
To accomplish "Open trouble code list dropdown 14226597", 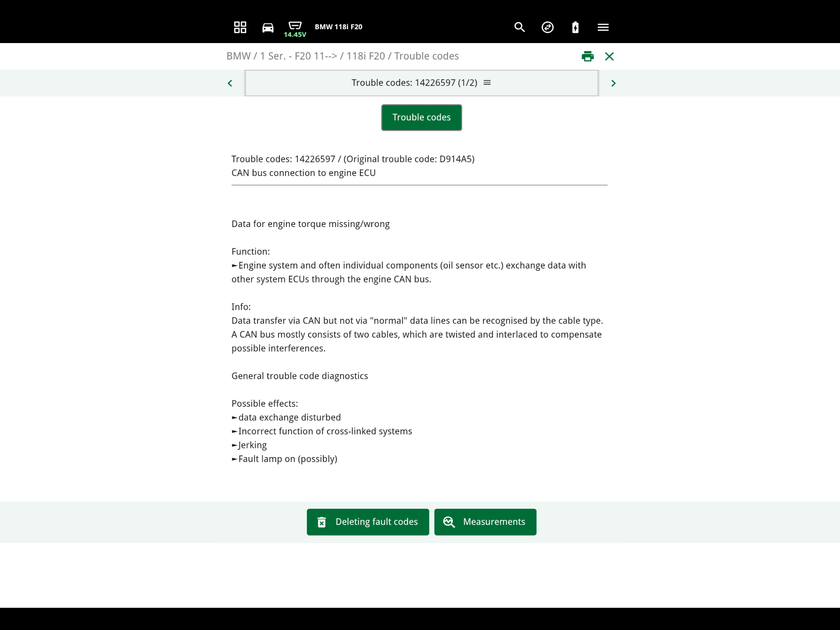I will click(x=414, y=83).
